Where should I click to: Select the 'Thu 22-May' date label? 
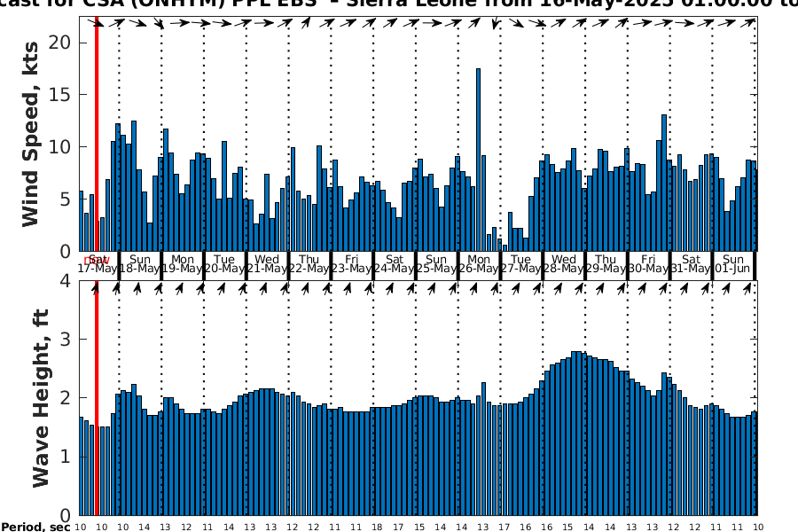tap(309, 263)
